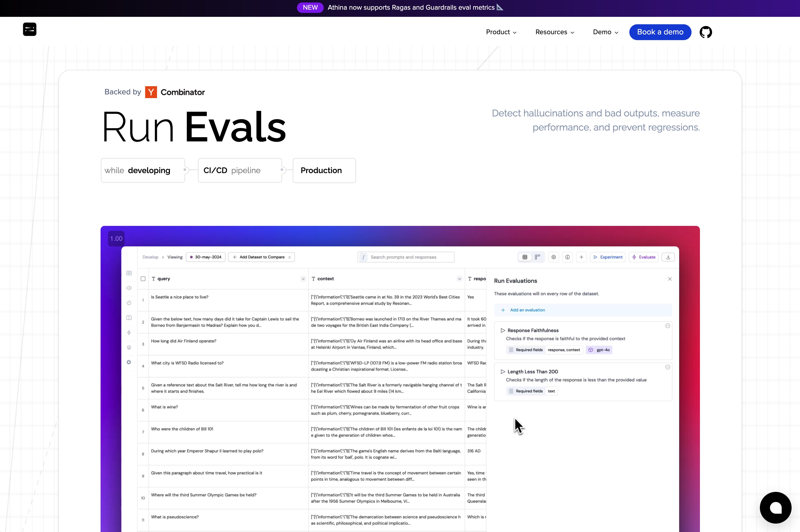Open the chat support bubble
Image resolution: width=800 pixels, height=532 pixels.
click(x=775, y=507)
